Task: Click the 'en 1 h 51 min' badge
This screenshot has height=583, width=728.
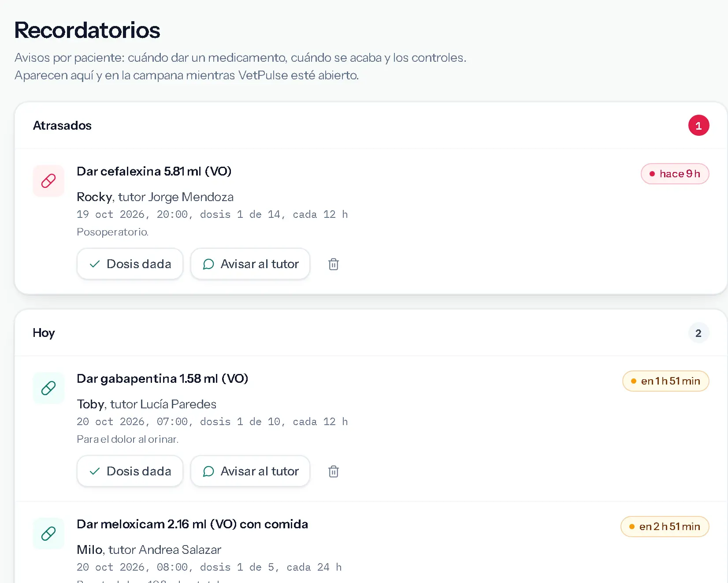Action: tap(665, 381)
